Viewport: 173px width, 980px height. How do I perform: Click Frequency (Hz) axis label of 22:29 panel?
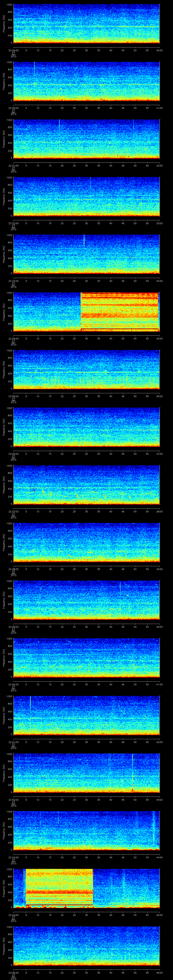pyautogui.click(x=4, y=24)
